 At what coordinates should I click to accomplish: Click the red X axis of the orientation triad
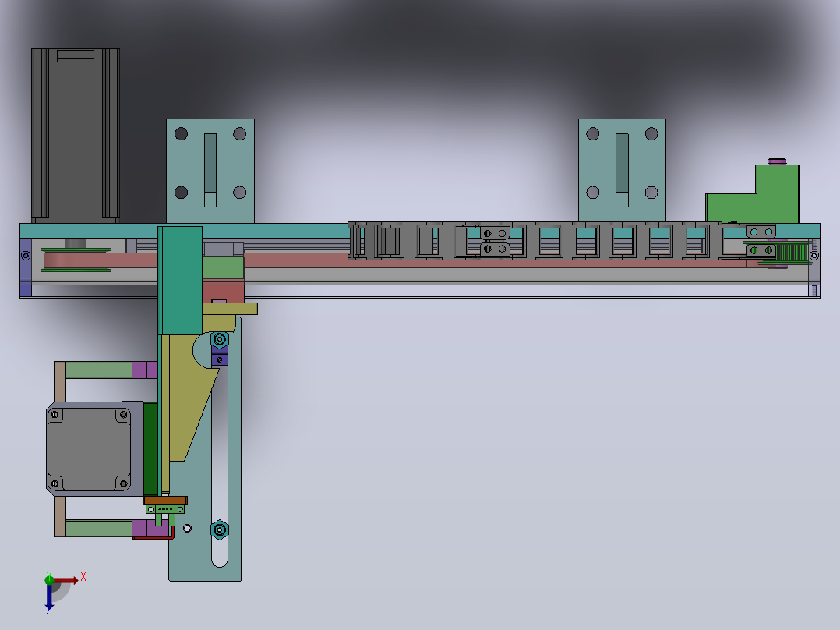(x=65, y=580)
